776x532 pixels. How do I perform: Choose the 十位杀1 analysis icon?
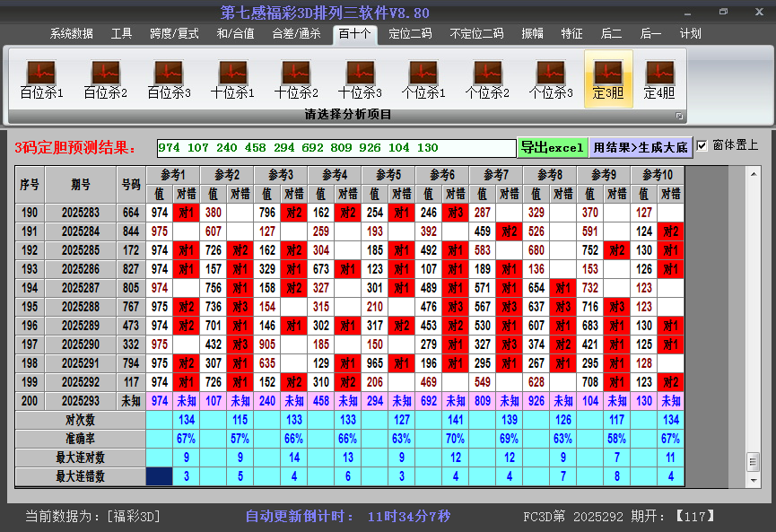coord(232,79)
